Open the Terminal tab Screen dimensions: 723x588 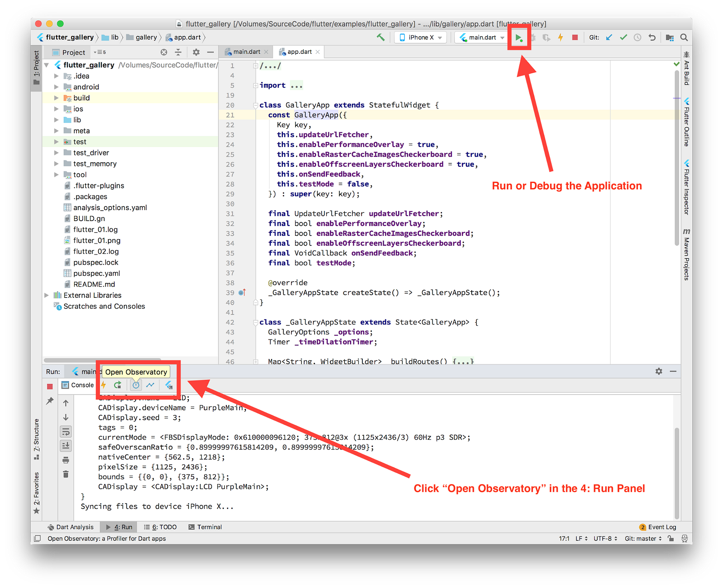[x=205, y=527]
